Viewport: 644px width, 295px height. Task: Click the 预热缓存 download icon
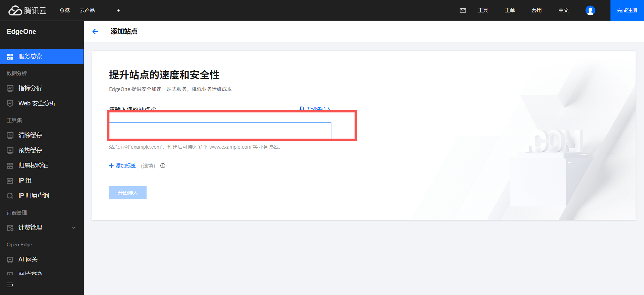click(10, 150)
